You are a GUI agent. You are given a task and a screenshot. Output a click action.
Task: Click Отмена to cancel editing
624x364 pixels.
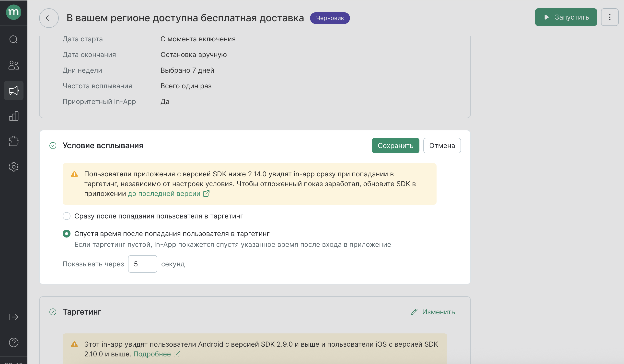(x=442, y=146)
